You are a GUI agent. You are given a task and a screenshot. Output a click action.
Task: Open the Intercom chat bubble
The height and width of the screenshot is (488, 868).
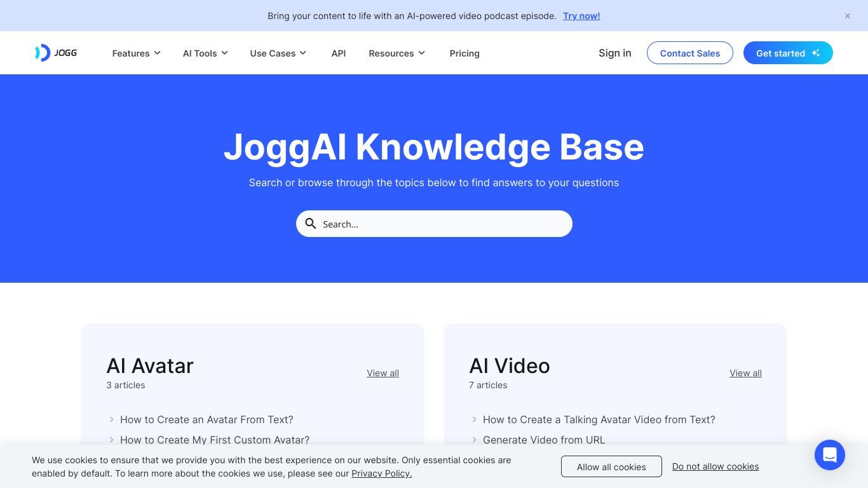[830, 455]
